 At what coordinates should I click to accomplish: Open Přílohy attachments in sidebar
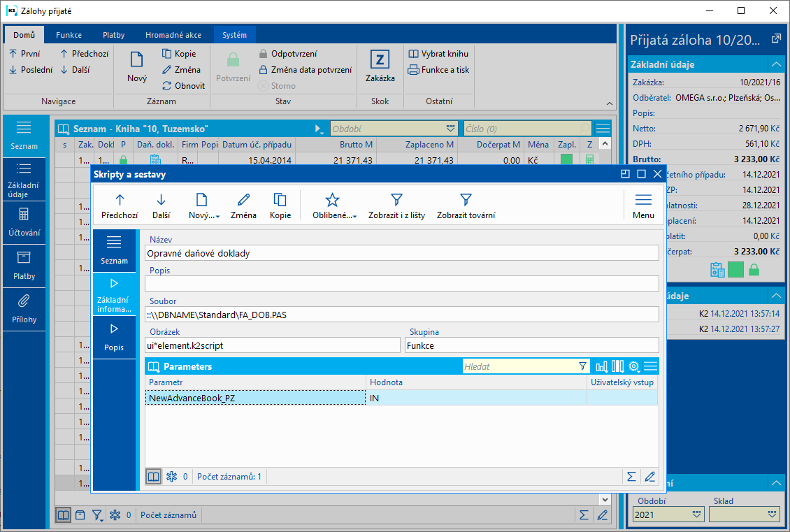pyautogui.click(x=24, y=308)
